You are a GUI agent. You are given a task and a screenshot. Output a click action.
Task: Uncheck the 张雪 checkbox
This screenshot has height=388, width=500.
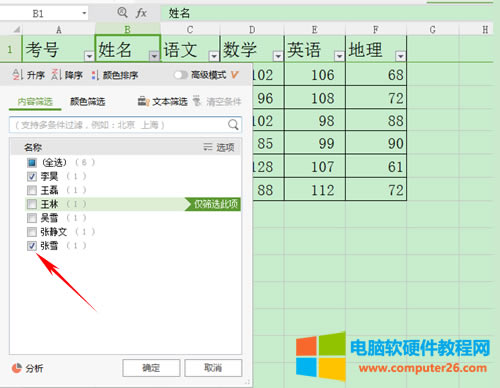[x=32, y=246]
